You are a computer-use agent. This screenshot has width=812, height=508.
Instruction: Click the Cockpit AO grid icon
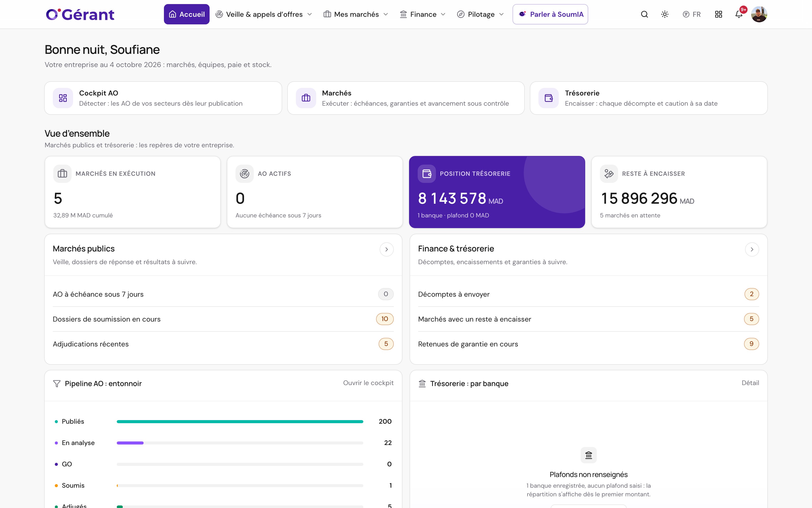[x=63, y=98]
